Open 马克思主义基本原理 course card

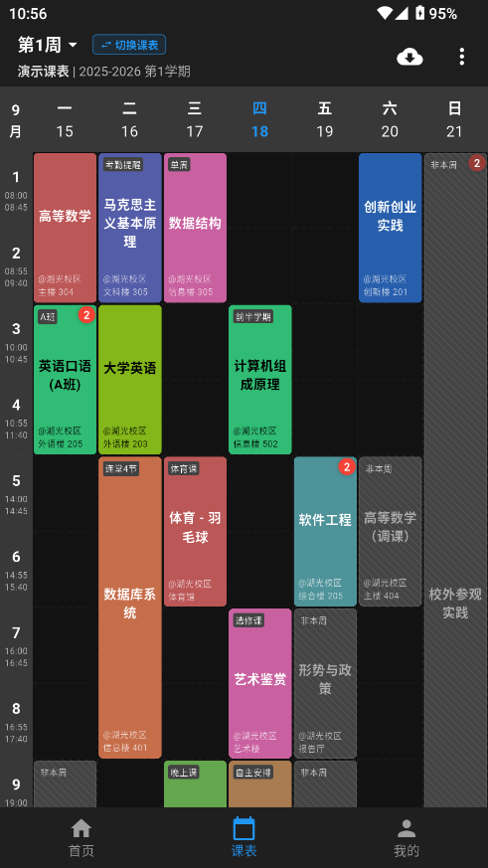coord(130,228)
